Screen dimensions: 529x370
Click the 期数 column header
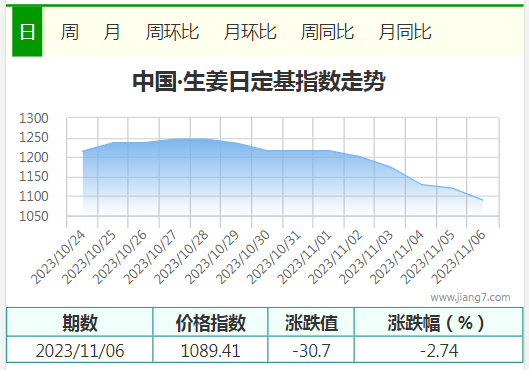click(x=80, y=322)
